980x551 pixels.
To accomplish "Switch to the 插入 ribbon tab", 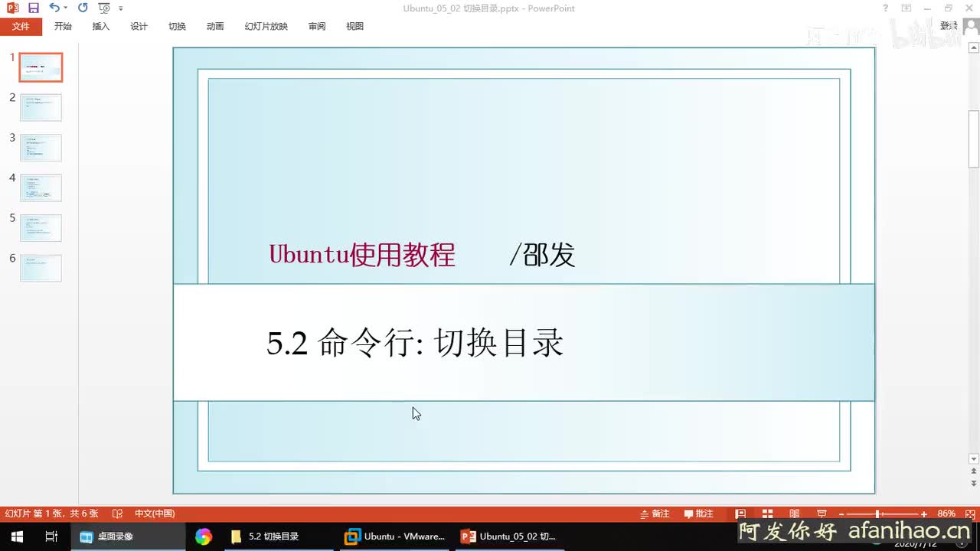I will pos(101,26).
